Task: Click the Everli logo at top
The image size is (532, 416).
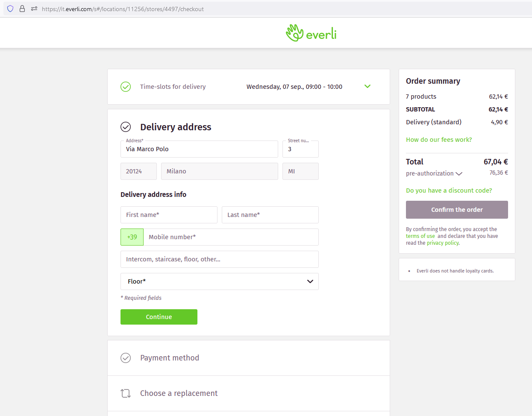Action: pyautogui.click(x=311, y=32)
